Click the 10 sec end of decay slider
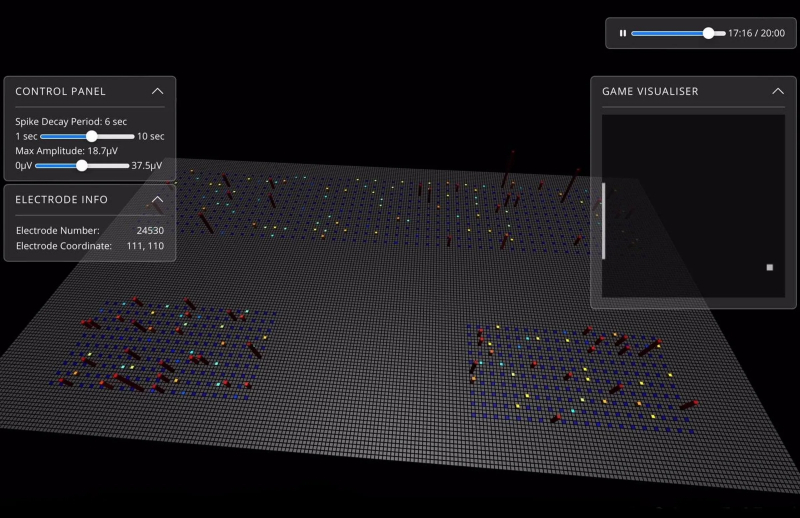 [151, 136]
